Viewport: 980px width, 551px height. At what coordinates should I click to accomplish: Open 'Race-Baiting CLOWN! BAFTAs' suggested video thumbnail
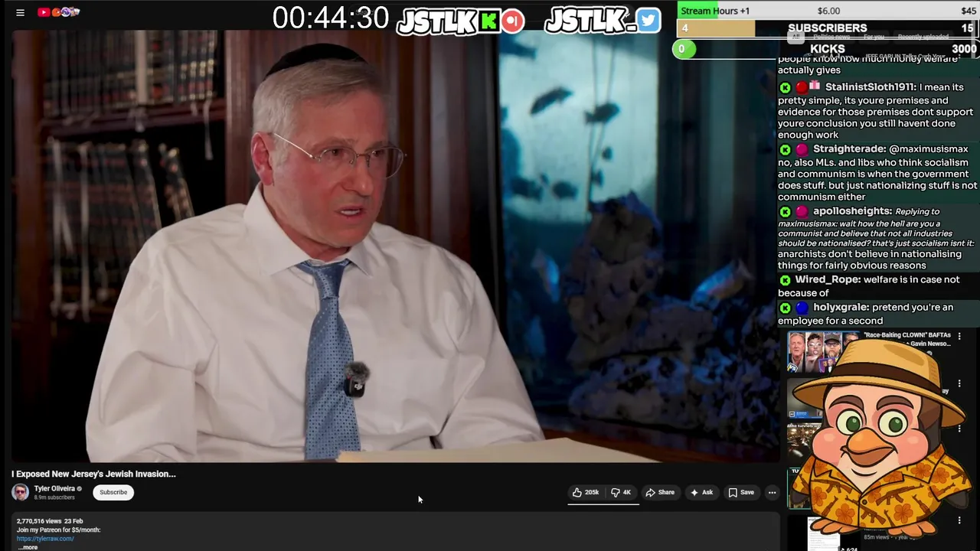[x=823, y=351]
